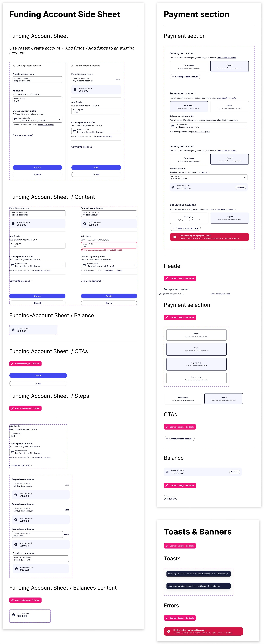Image resolution: width=264 pixels, height=644 pixels.
Task: Click the plus icon on the CTAs section's Create prepaid account
Action: 167,439
